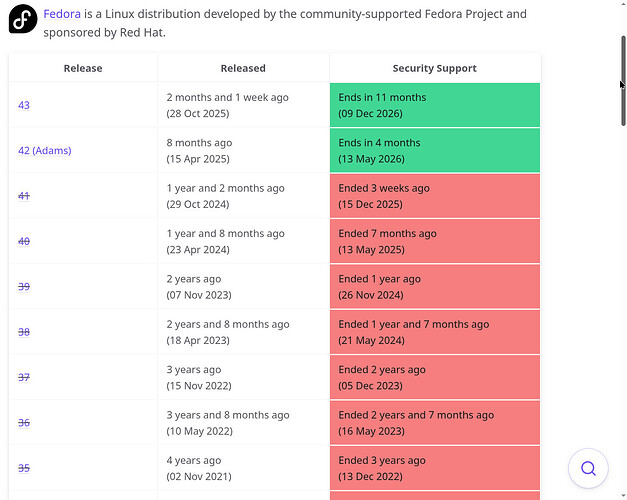Image resolution: width=627 pixels, height=500 pixels.
Task: Click green 'Ends in 4 months' cell
Action: (x=434, y=150)
